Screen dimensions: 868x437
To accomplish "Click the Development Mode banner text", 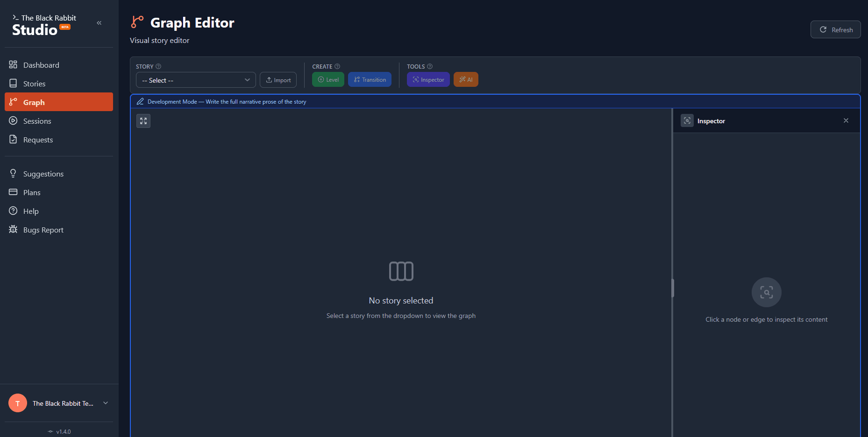I will 227,102.
